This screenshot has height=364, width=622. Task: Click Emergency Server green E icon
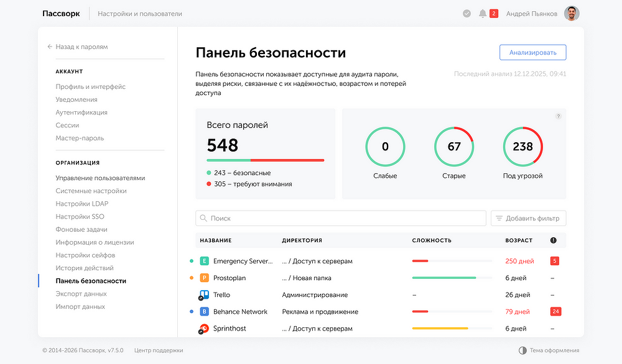[x=204, y=261]
